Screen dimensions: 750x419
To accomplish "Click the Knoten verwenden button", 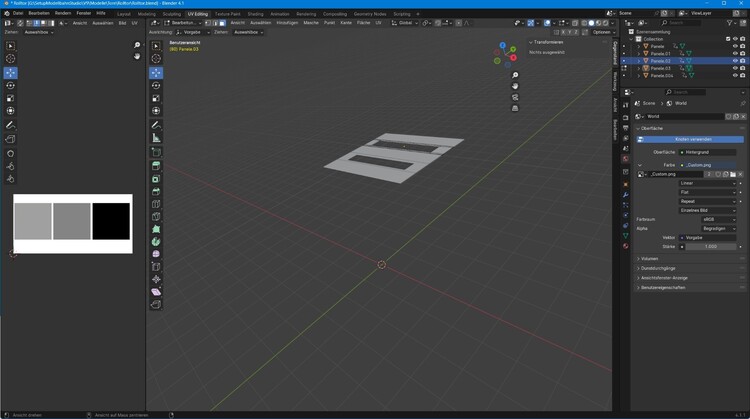I will click(x=693, y=139).
